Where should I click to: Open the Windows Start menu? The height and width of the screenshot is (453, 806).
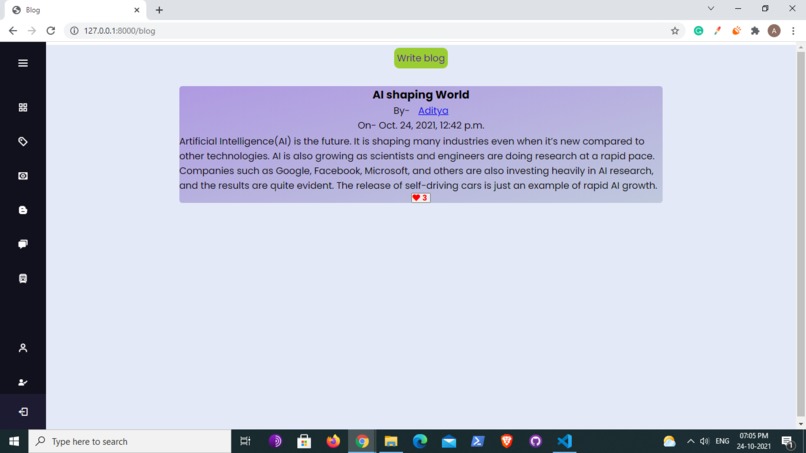(14, 441)
